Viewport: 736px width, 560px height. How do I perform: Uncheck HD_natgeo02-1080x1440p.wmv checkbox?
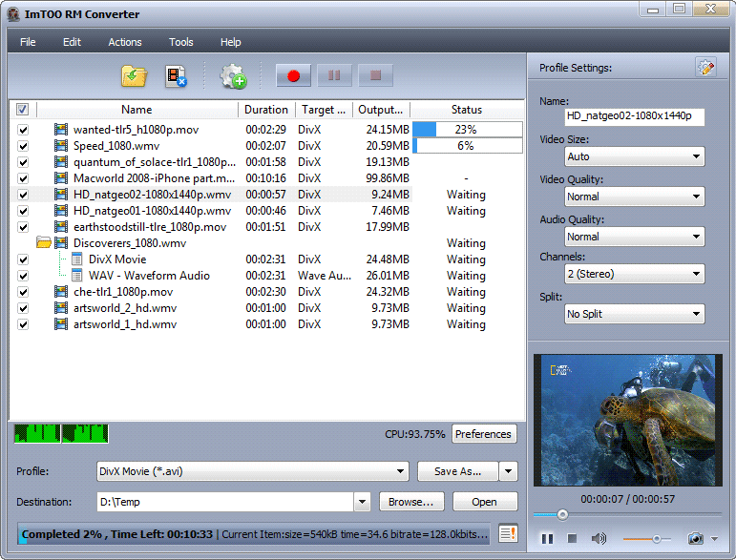(23, 195)
